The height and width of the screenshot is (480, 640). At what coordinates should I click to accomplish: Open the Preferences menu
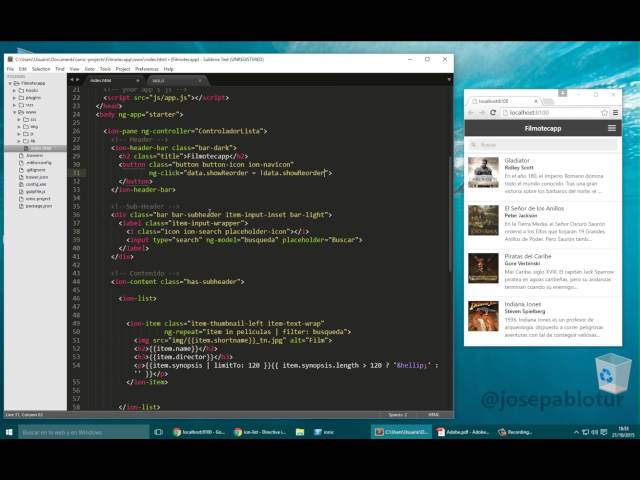pyautogui.click(x=147, y=69)
